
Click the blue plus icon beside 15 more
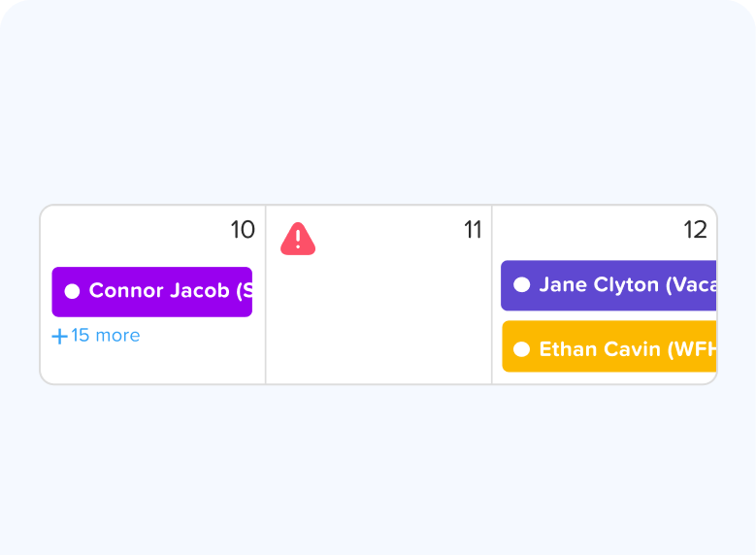(60, 336)
